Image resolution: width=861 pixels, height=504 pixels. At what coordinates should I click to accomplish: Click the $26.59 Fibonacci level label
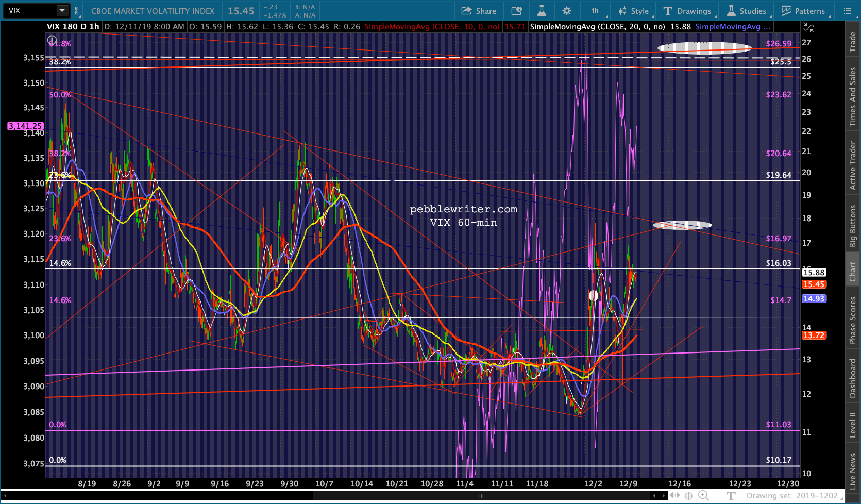(779, 44)
